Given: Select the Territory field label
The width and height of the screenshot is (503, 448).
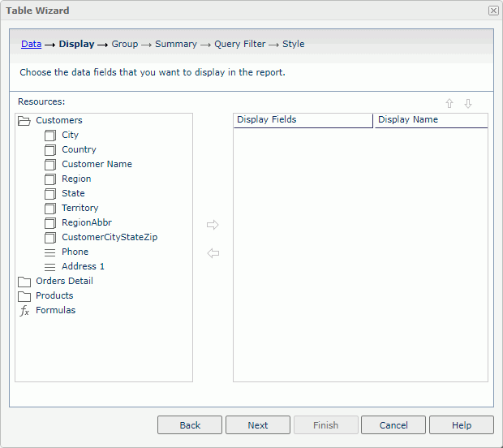Looking at the screenshot, I should pyautogui.click(x=80, y=208).
